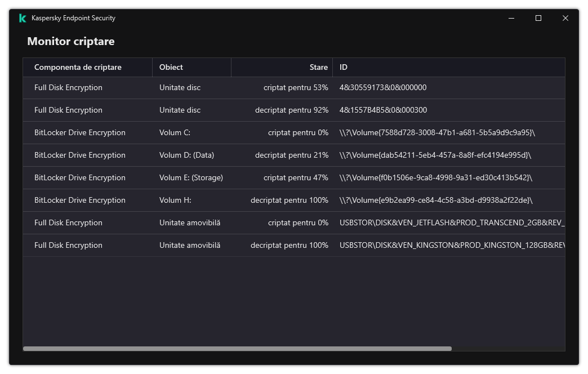Click the Monitor criptare heading
Image resolution: width=588 pixels, height=374 pixels.
(x=71, y=41)
